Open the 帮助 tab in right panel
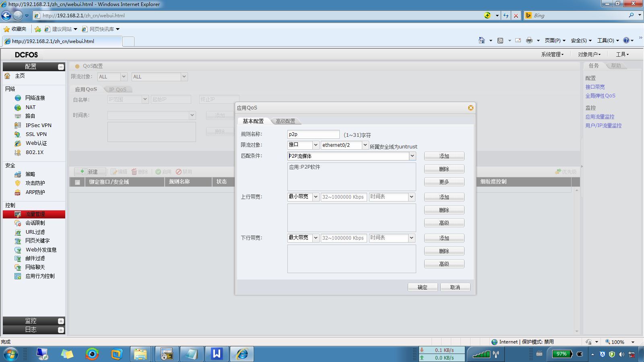The height and width of the screenshot is (362, 644). [x=616, y=66]
